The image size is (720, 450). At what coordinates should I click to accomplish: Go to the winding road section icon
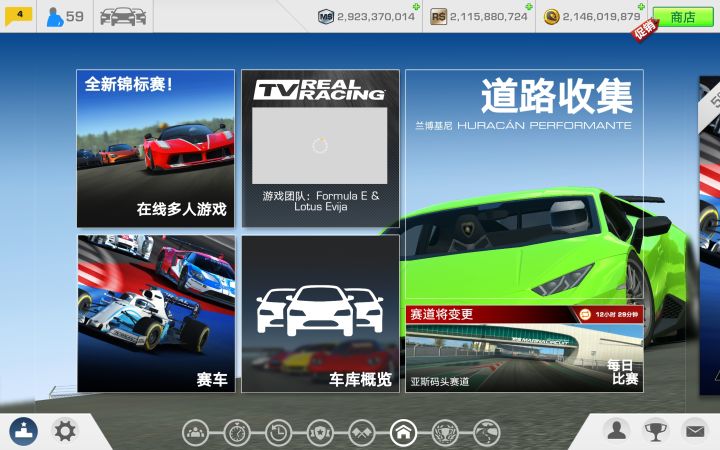(x=487, y=433)
